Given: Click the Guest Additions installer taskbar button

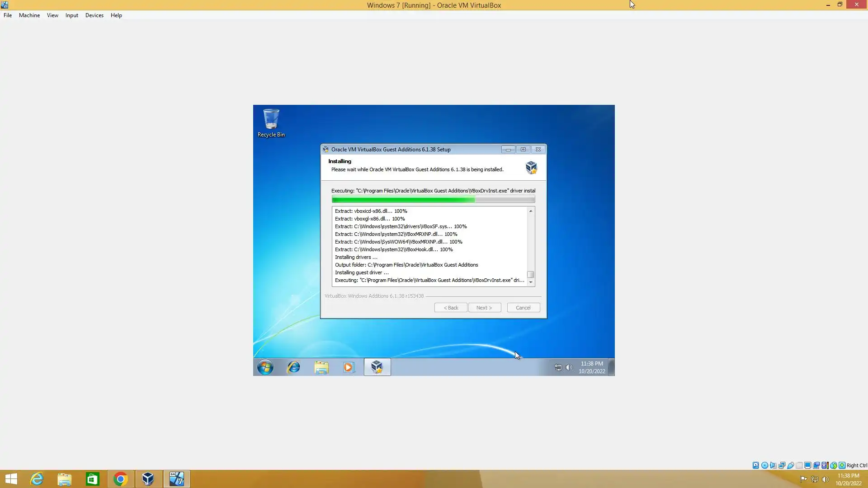Looking at the screenshot, I should click(x=377, y=367).
